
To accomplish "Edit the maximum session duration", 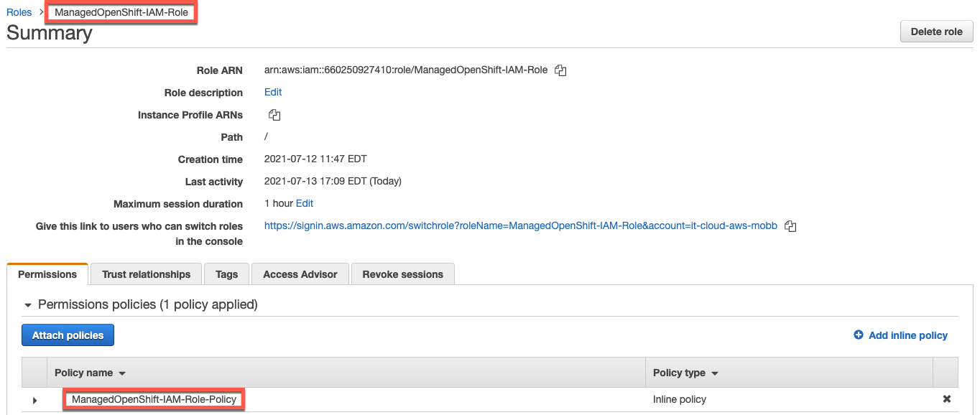I will tap(305, 204).
